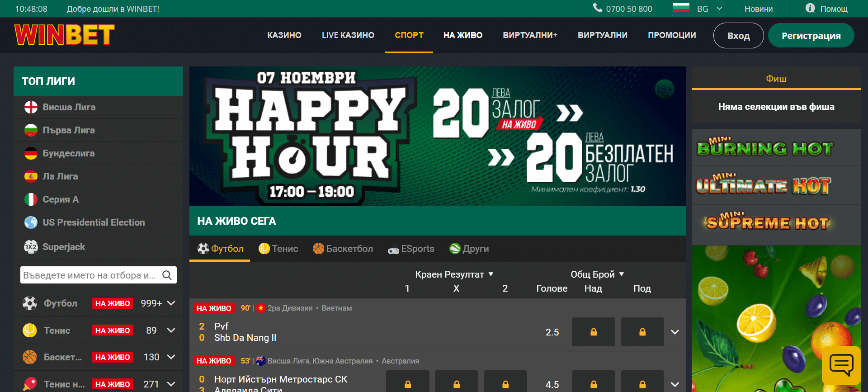The height and width of the screenshot is (392, 868).
Task: Click the live chat support icon
Action: pyautogui.click(x=841, y=365)
